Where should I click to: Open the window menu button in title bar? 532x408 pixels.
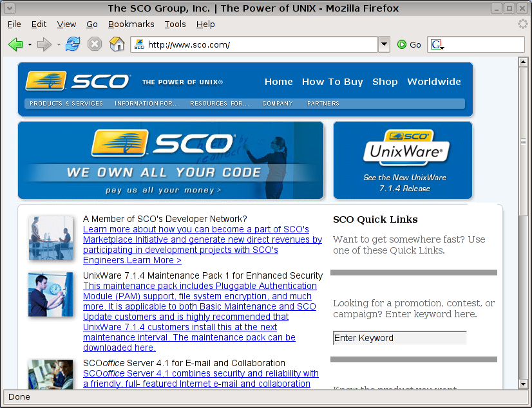10,8
